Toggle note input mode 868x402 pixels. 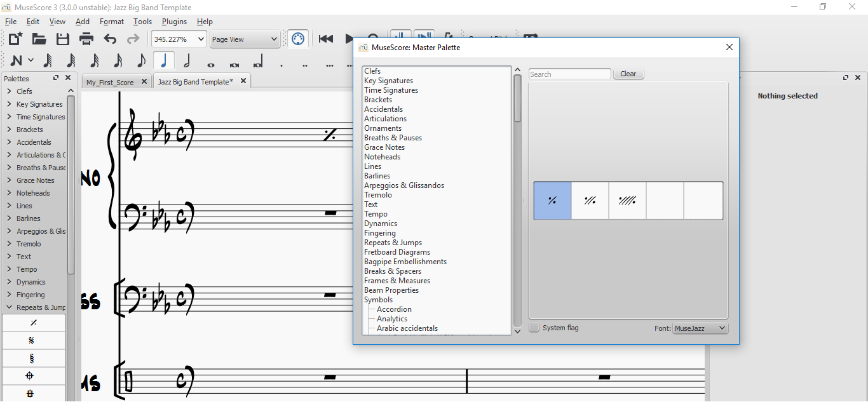pos(16,61)
